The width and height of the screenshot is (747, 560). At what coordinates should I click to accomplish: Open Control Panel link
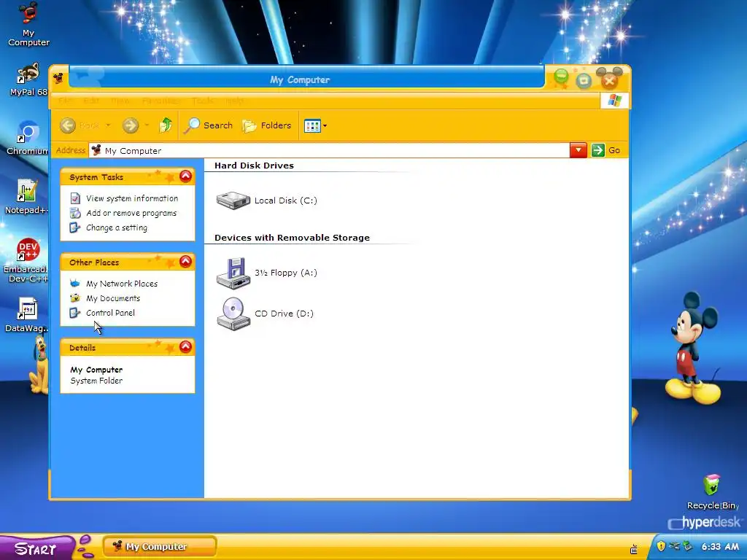point(111,313)
